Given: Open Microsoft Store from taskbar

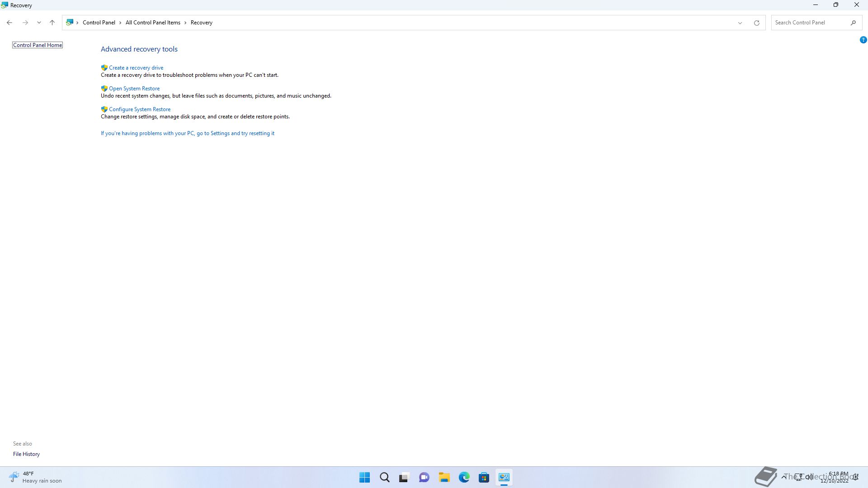Looking at the screenshot, I should point(484,477).
